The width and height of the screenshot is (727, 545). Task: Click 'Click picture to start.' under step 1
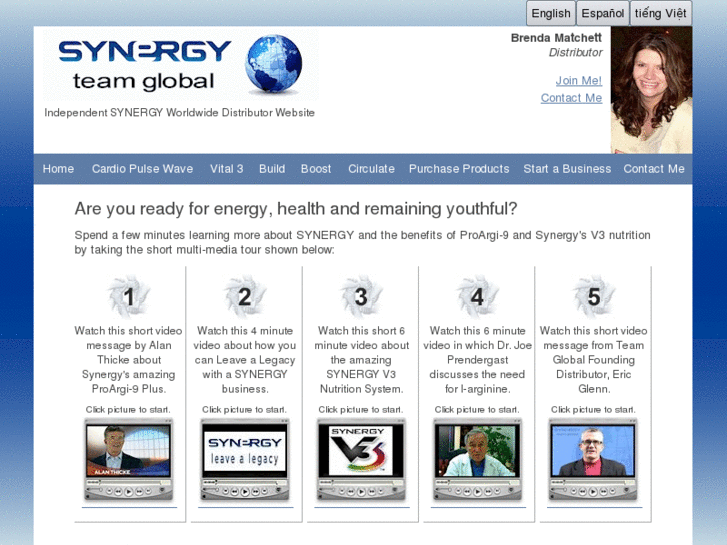128,410
